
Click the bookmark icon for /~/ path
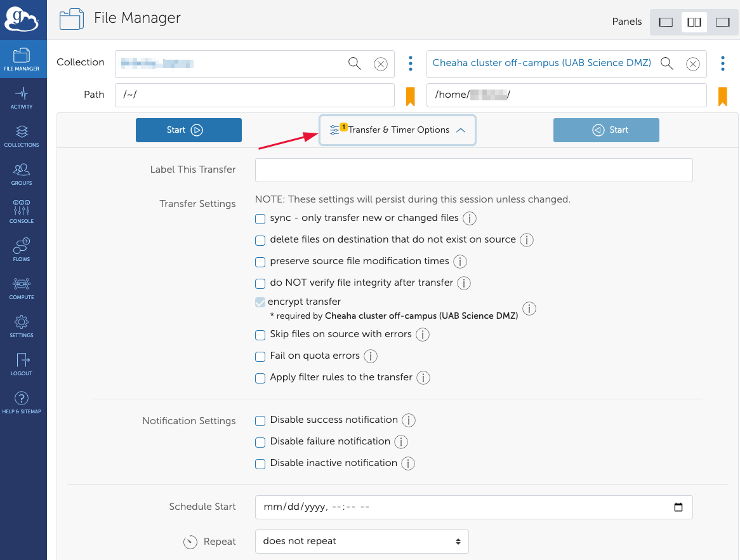click(x=410, y=96)
